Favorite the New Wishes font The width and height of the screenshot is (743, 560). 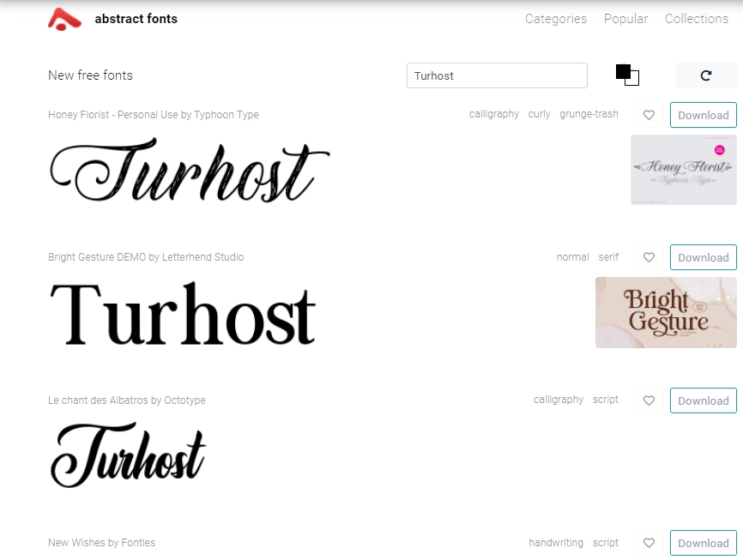point(649,543)
